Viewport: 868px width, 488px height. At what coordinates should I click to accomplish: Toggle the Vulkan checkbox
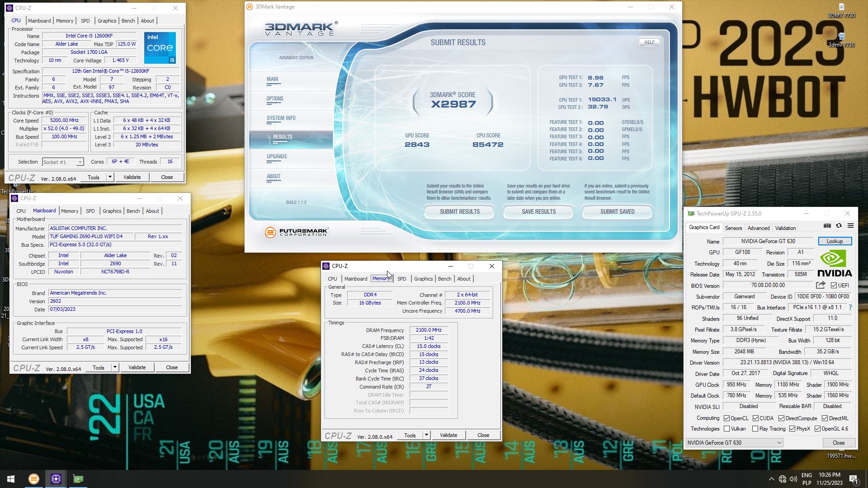click(726, 429)
